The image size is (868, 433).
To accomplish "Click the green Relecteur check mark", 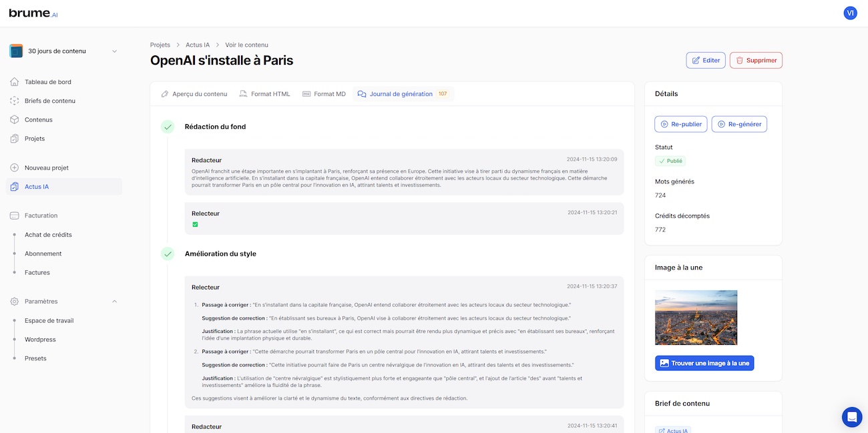I will coord(195,225).
